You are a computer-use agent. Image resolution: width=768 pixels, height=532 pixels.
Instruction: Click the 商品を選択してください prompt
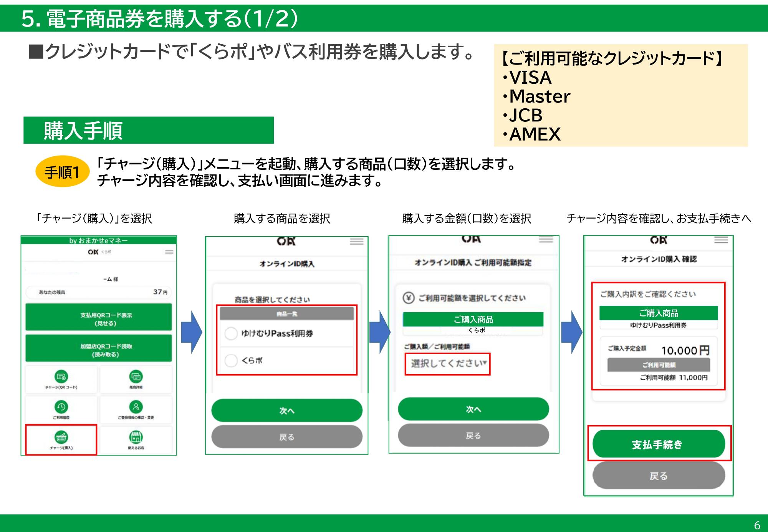coord(272,300)
